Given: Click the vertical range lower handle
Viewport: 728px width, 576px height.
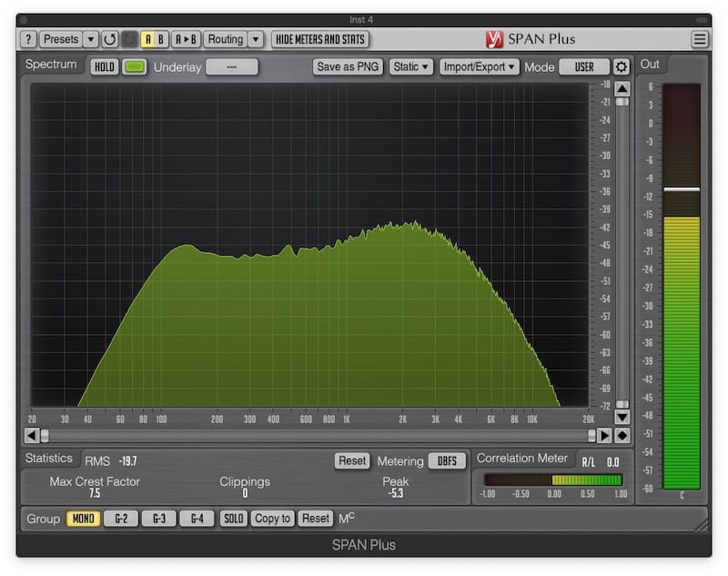Looking at the screenshot, I should click(622, 404).
